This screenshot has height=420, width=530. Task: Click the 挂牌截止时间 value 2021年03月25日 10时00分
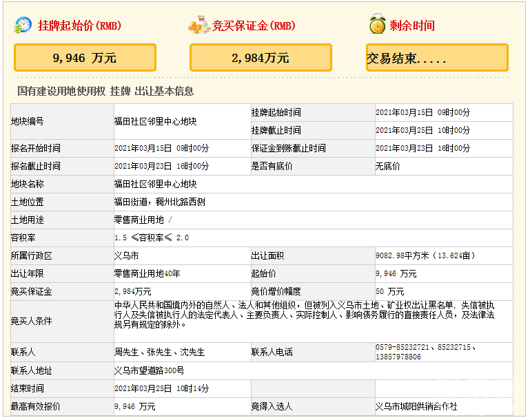(x=422, y=130)
